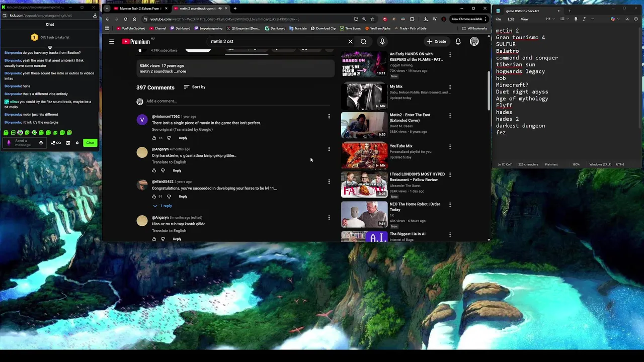Click the YouTube page vertical scrollbar
Image resolution: width=644 pixels, height=362 pixels.
[x=489, y=90]
